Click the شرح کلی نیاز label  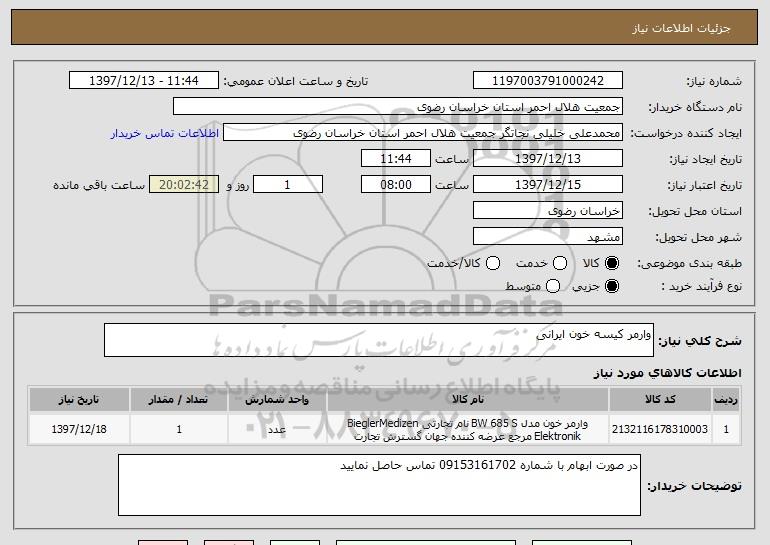tap(700, 341)
